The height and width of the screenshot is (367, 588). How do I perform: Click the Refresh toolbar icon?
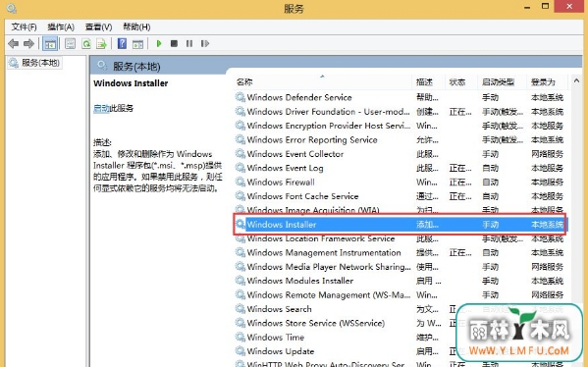(86, 44)
